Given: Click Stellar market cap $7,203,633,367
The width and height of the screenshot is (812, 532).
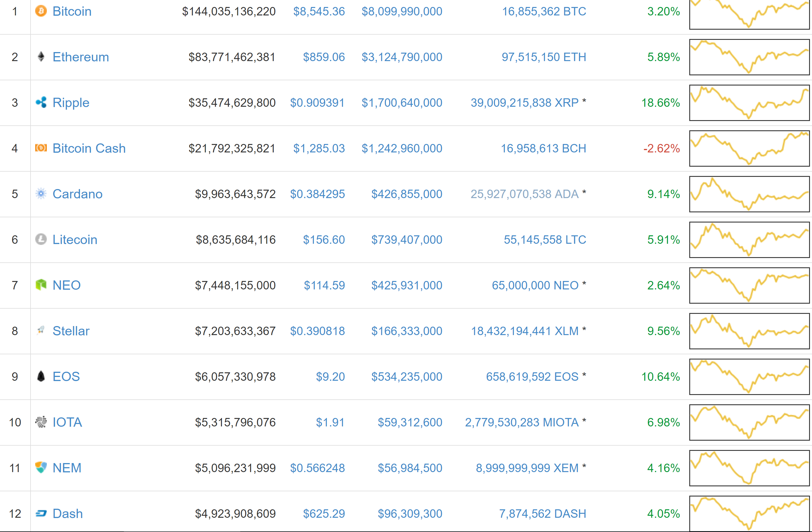Looking at the screenshot, I should [235, 331].
